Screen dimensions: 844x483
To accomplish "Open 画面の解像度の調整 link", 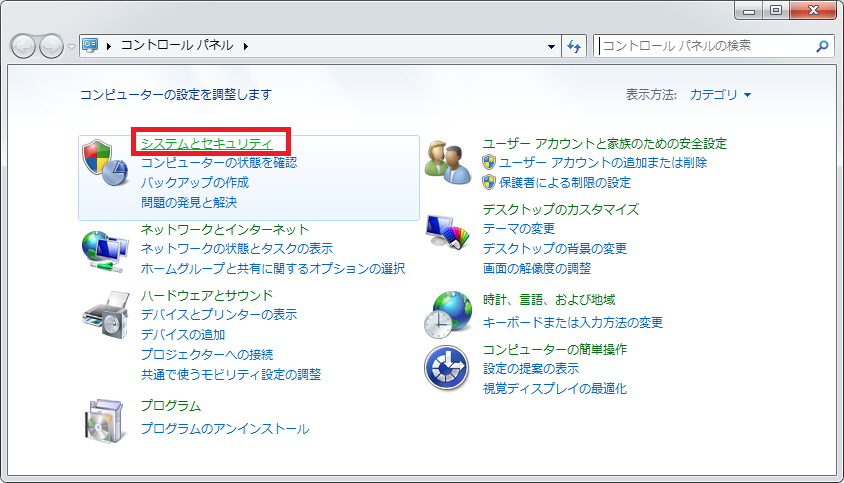I will (x=537, y=268).
